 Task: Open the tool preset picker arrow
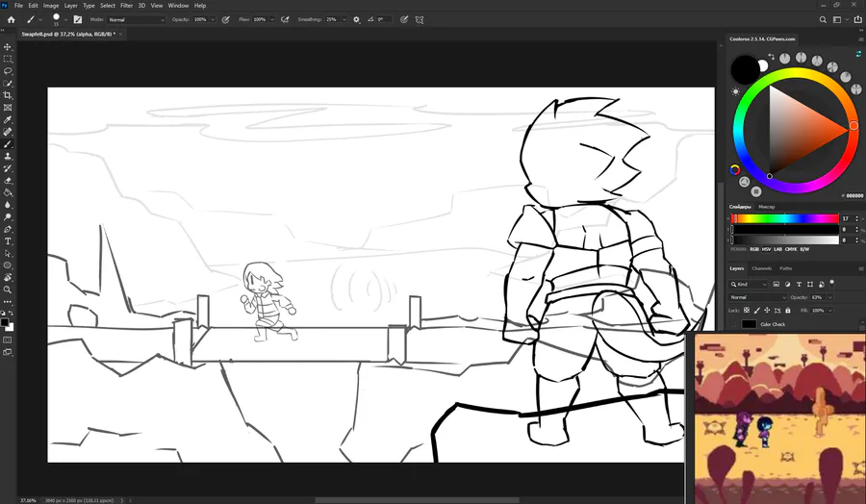point(40,19)
